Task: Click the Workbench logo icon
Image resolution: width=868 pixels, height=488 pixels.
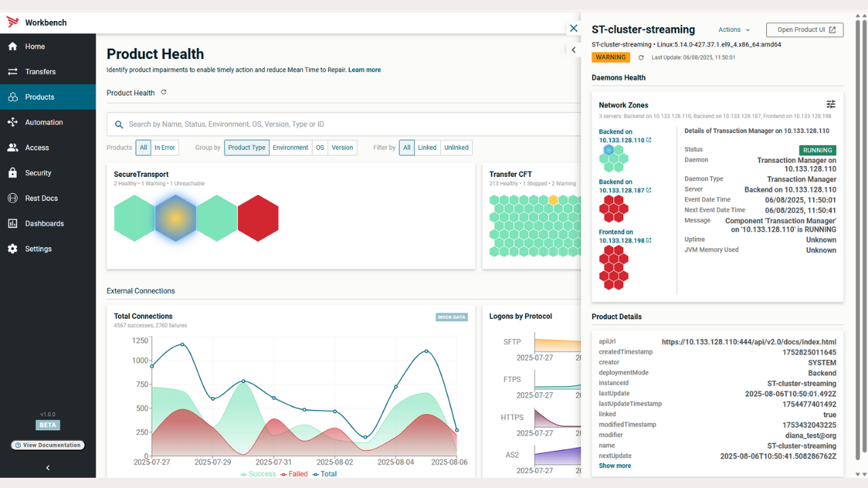Action: coord(12,22)
